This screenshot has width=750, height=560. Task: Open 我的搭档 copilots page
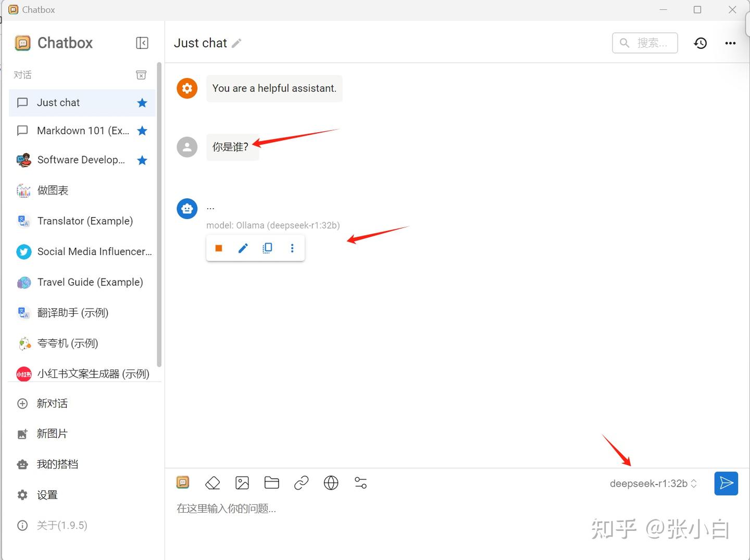coord(82,464)
